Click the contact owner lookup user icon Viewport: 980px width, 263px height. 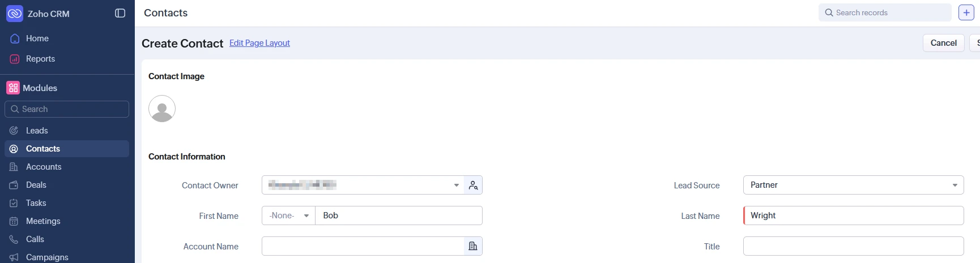473,185
